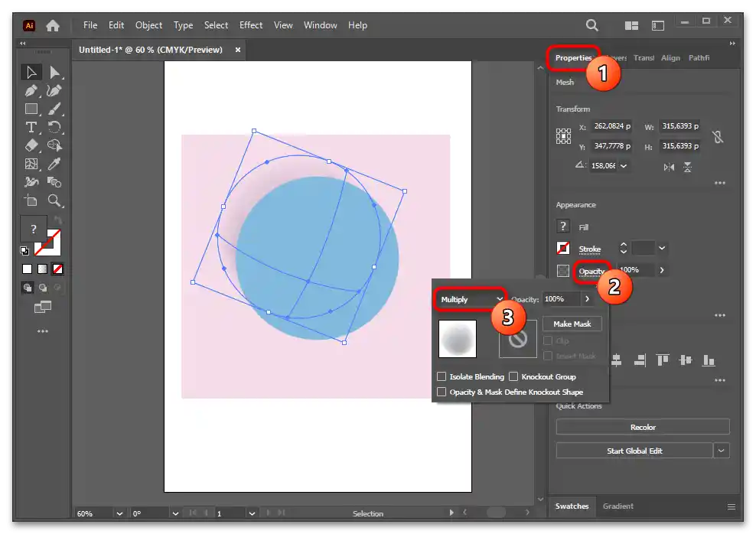Viewport: 756px width, 534px height.
Task: Click the Make Mask button
Action: [x=572, y=324]
